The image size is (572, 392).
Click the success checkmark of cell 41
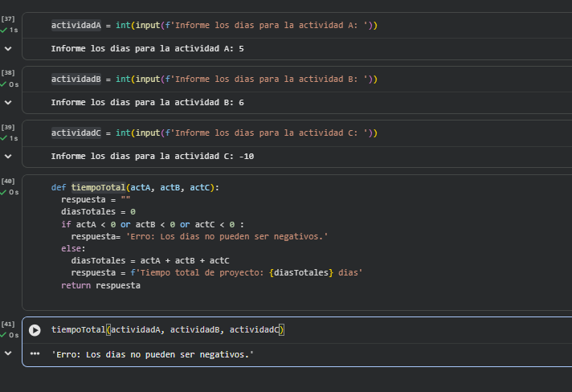click(4, 335)
